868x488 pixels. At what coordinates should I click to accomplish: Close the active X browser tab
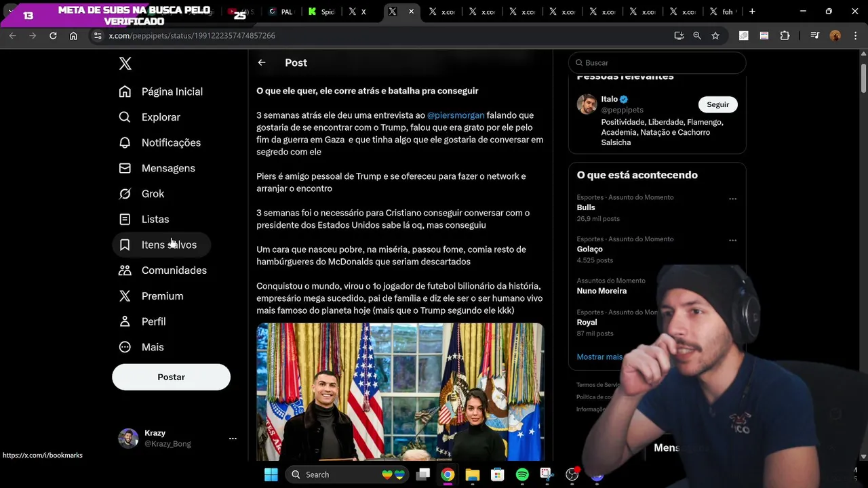click(411, 12)
